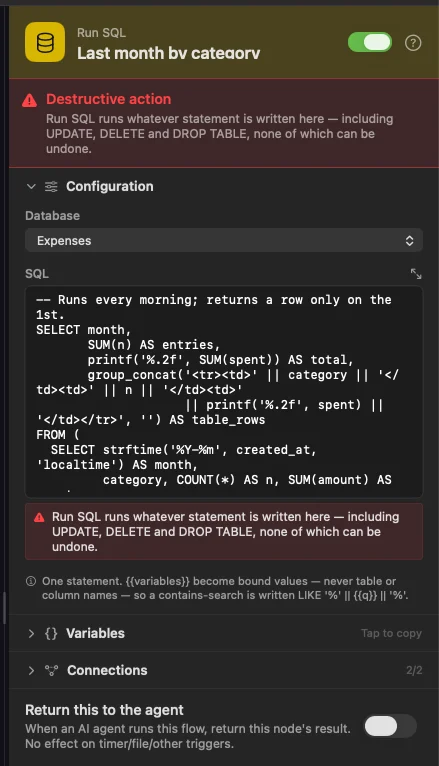439x766 pixels.
Task: Click the Configuration section label
Action: (110, 186)
